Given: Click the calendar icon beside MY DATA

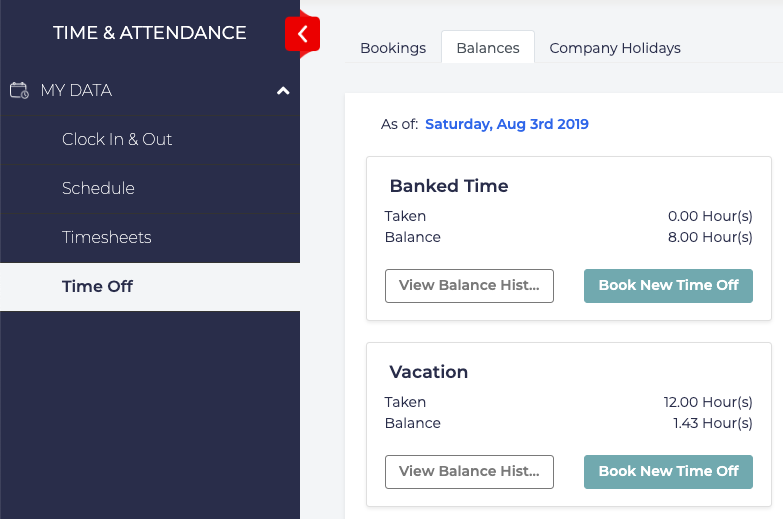Looking at the screenshot, I should point(19,90).
